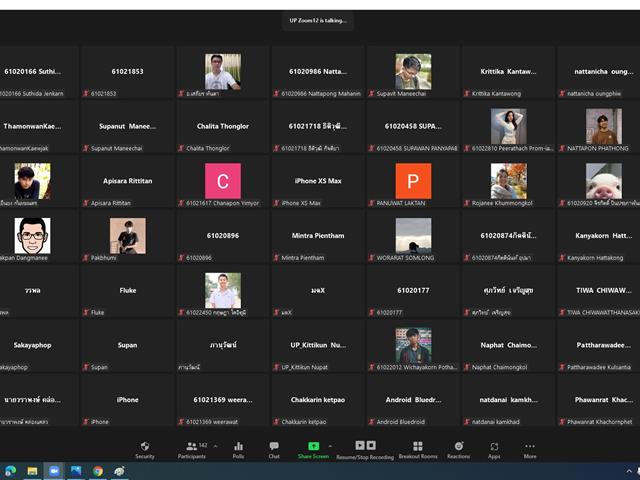Select the piglet photo tile 61020920
Screen dimensions: 640x480
click(x=598, y=181)
